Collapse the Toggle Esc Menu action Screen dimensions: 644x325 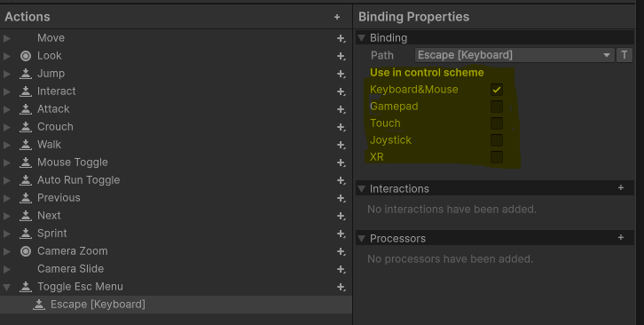[6, 287]
